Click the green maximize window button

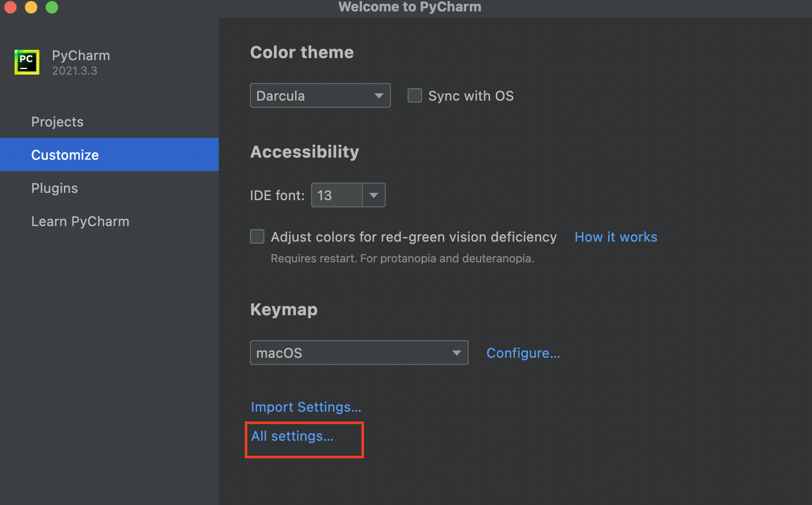52,7
